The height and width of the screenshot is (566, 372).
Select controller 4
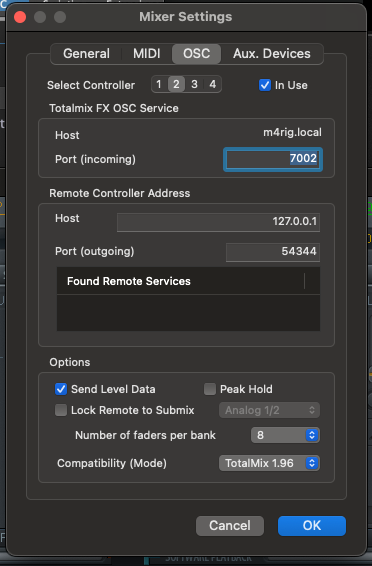point(213,84)
